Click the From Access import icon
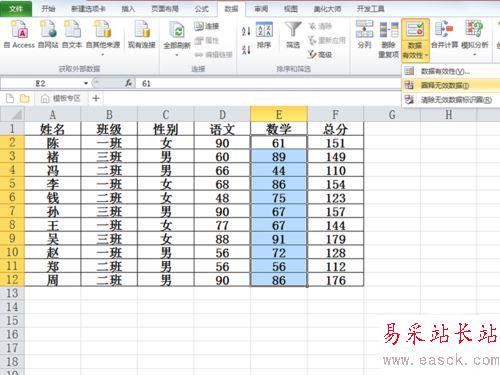The height and width of the screenshot is (375, 500). click(19, 34)
